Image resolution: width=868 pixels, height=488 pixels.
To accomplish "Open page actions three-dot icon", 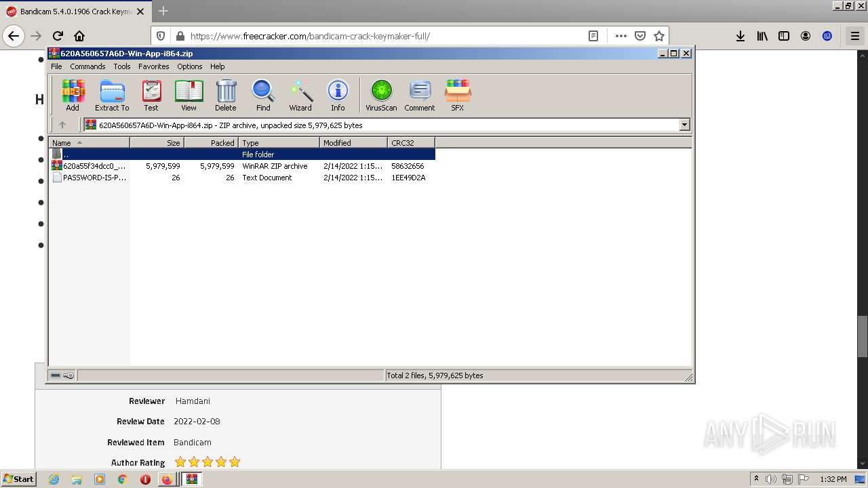I will click(620, 36).
